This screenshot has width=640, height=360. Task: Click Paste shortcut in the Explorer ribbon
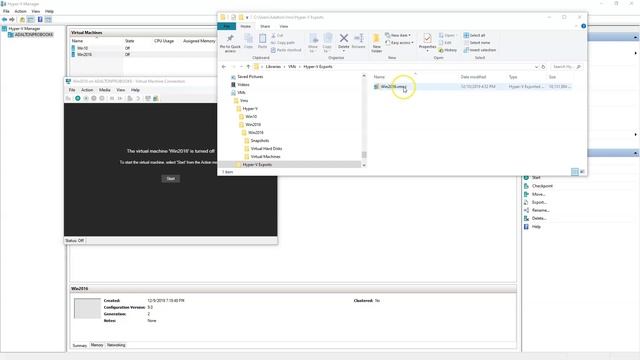click(286, 50)
